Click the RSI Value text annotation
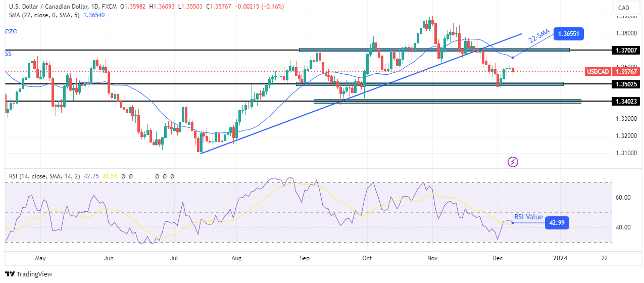The image size is (644, 283). (528, 217)
